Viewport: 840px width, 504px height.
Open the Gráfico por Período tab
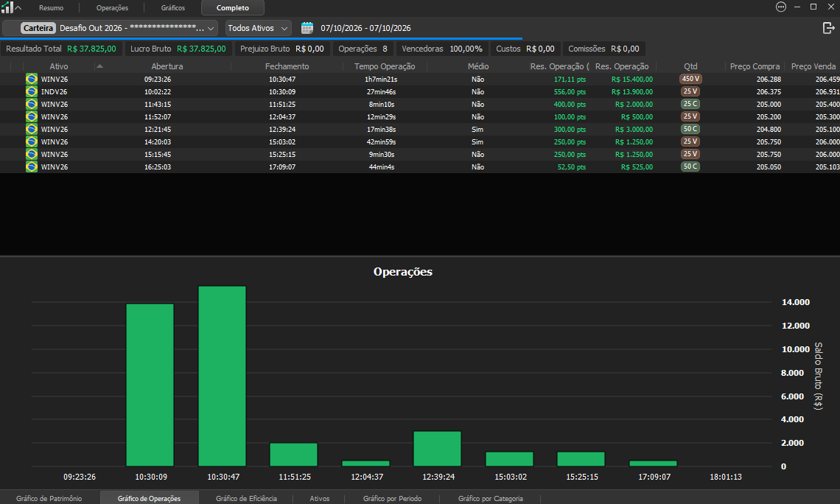coord(392,498)
